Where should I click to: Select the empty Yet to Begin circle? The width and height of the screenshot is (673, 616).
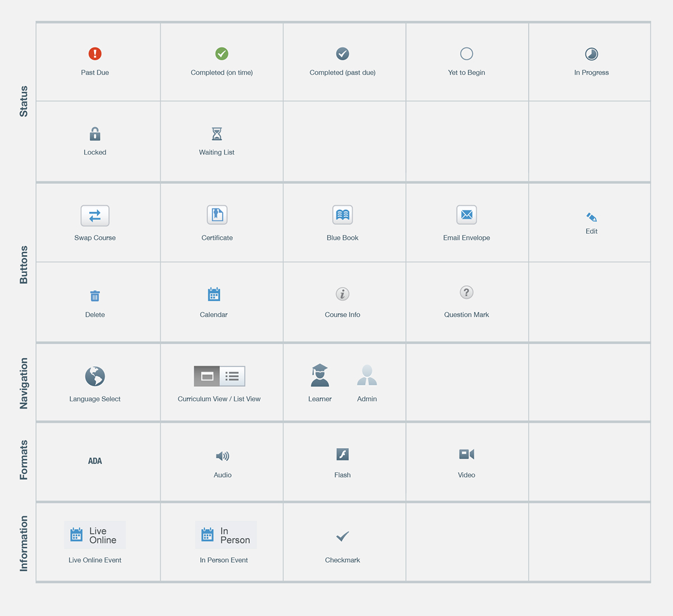tap(466, 54)
